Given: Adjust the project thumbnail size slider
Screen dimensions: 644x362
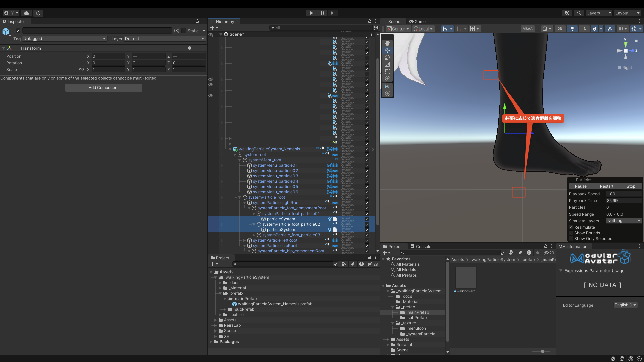Looking at the screenshot, I should pos(542,351).
